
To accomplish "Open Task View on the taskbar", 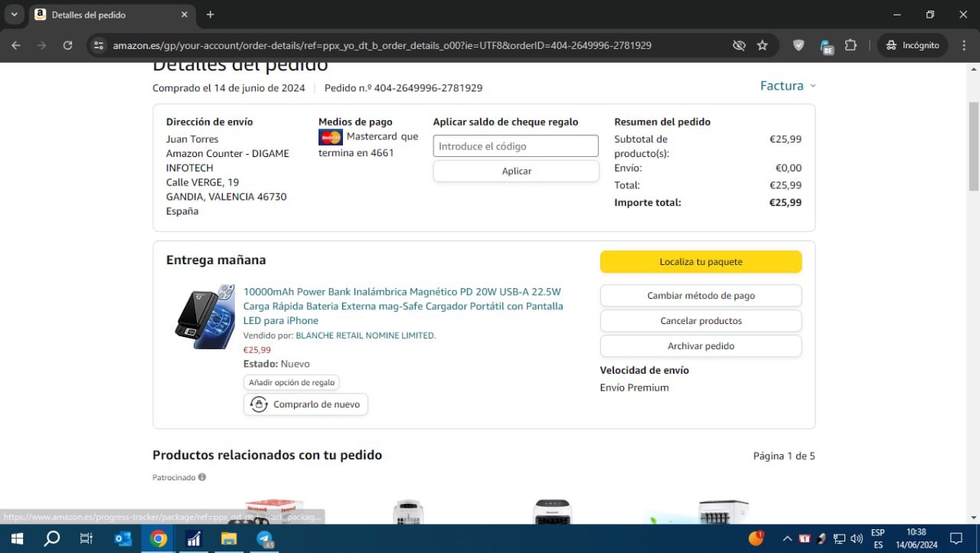I will click(x=87, y=538).
